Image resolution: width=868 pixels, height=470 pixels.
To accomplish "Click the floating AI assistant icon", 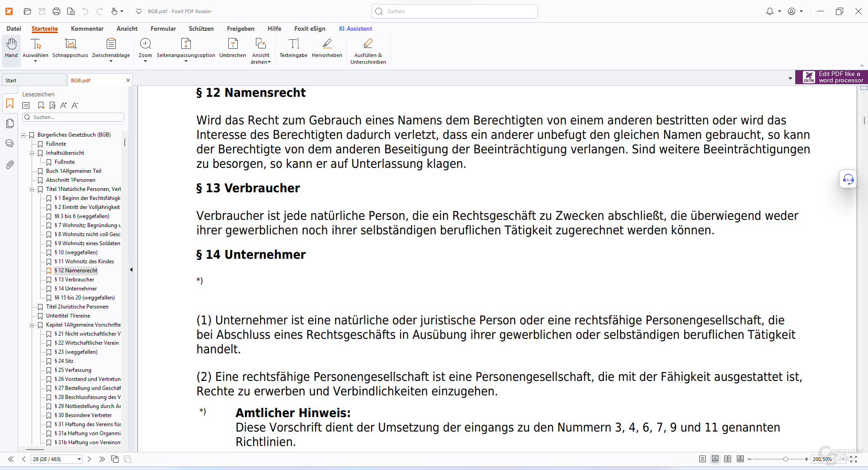I will (x=848, y=179).
